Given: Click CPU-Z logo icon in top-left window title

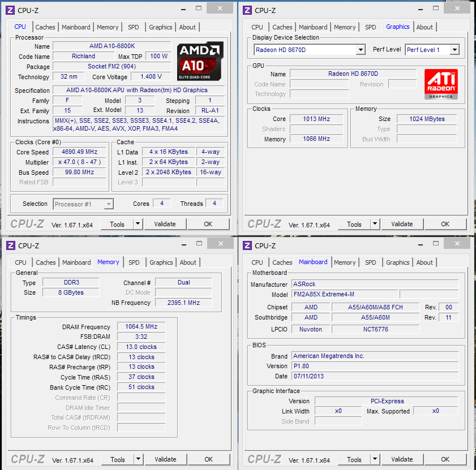Looking at the screenshot, I should (10, 10).
